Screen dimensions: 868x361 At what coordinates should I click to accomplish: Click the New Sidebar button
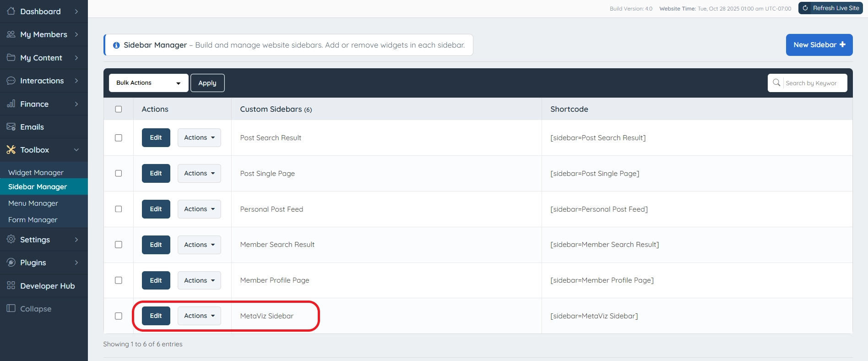pyautogui.click(x=819, y=45)
